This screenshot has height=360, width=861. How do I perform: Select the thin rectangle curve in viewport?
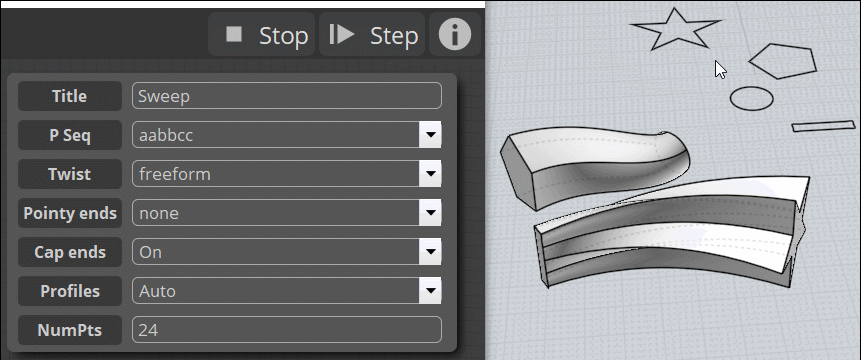click(x=823, y=126)
